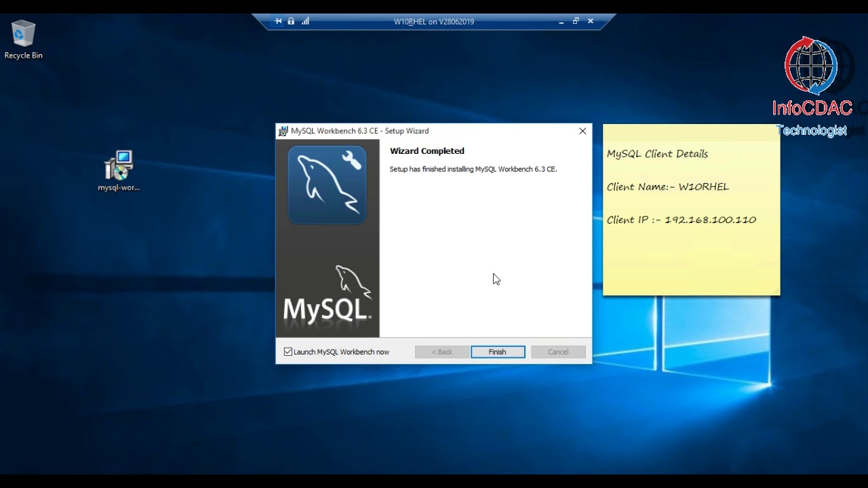
Task: Click the Finish button
Action: coord(498,352)
